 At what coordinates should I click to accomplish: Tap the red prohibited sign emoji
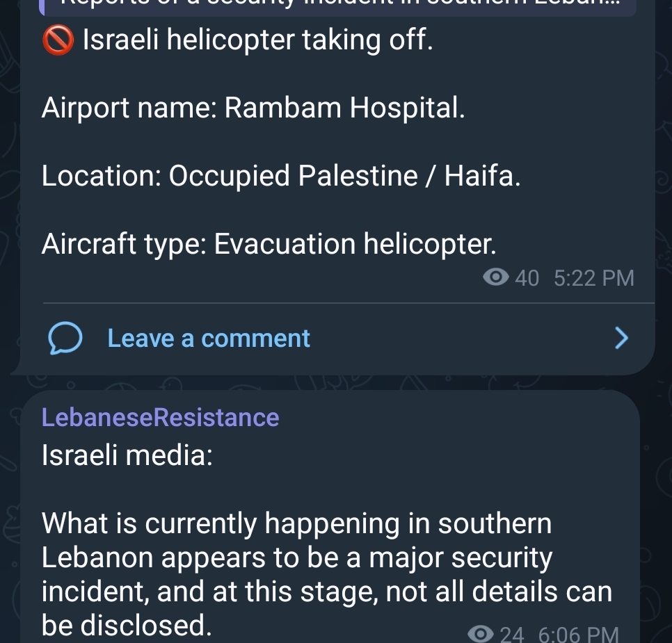point(58,40)
